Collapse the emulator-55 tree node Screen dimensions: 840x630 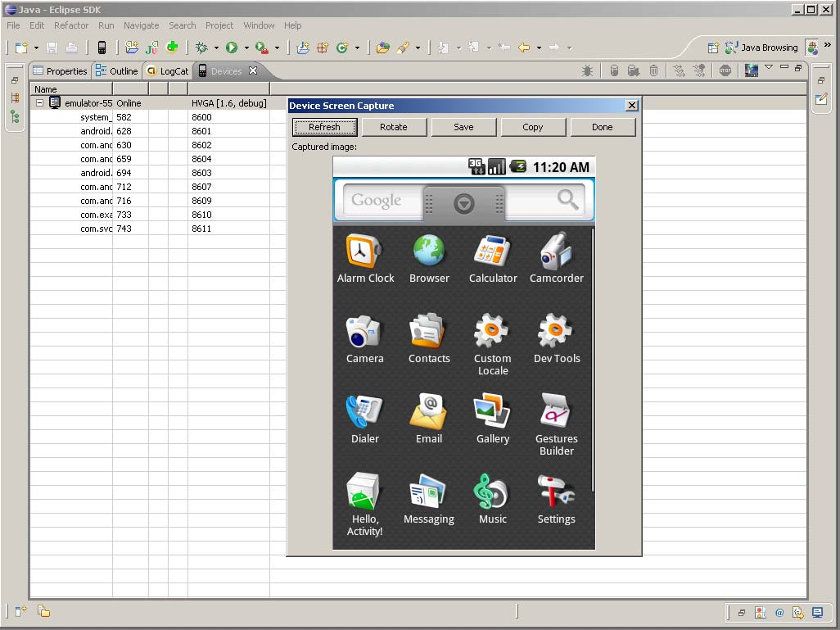click(x=39, y=102)
